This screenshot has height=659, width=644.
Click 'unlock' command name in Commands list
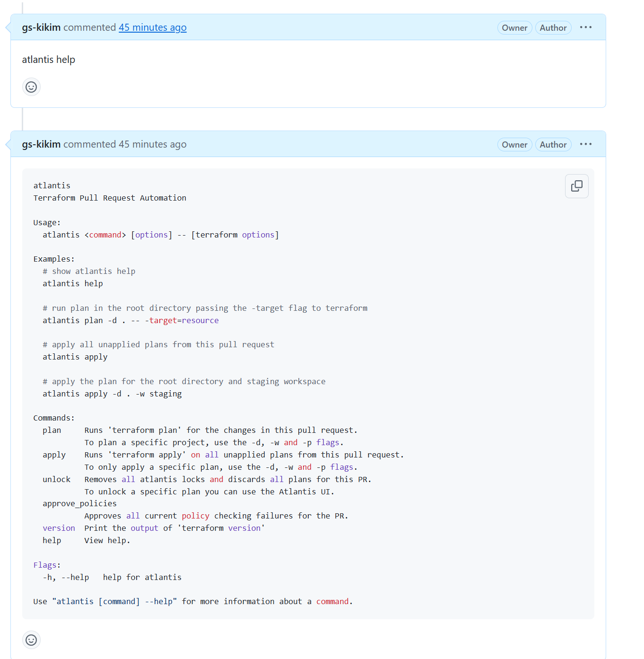57,479
